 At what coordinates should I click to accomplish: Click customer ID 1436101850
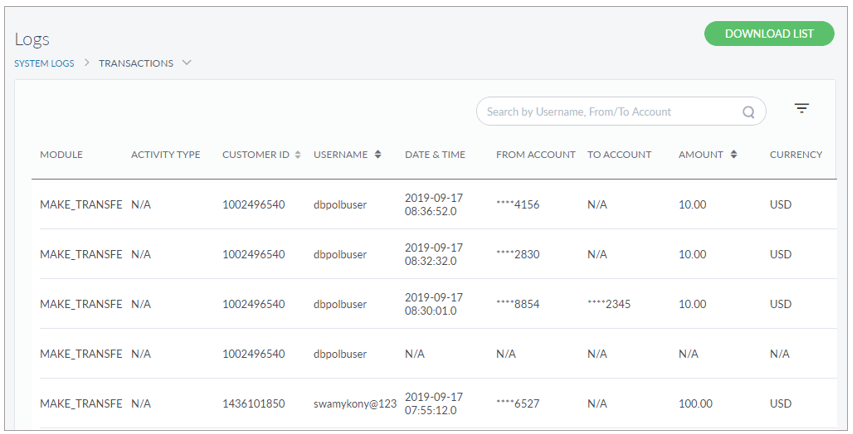point(253,404)
